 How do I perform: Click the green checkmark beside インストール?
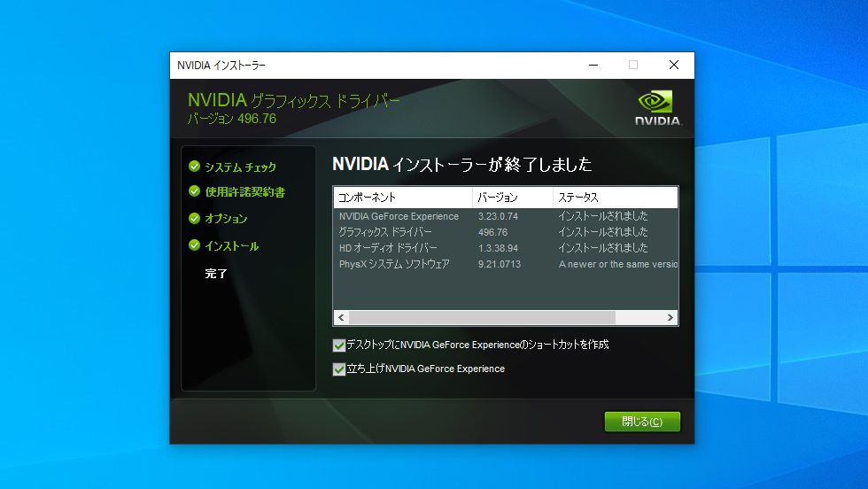pyautogui.click(x=194, y=244)
